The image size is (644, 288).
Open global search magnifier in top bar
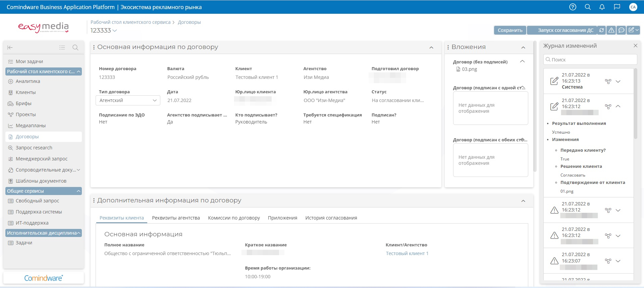[588, 7]
